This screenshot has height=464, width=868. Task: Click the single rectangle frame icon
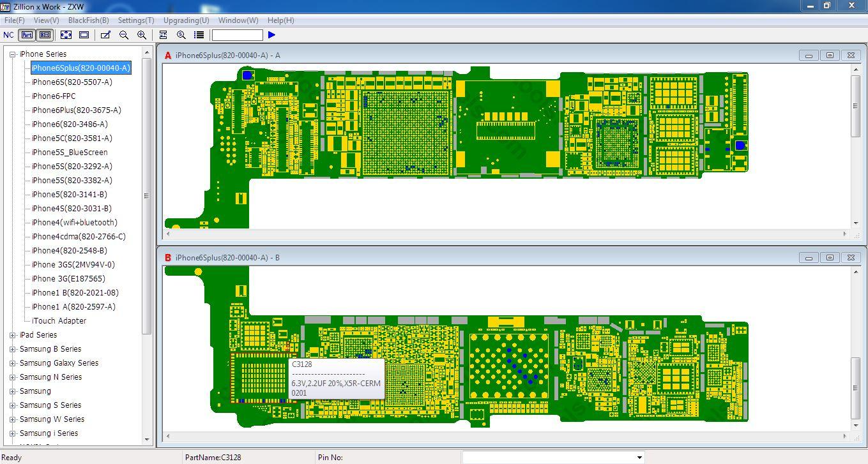[x=84, y=35]
